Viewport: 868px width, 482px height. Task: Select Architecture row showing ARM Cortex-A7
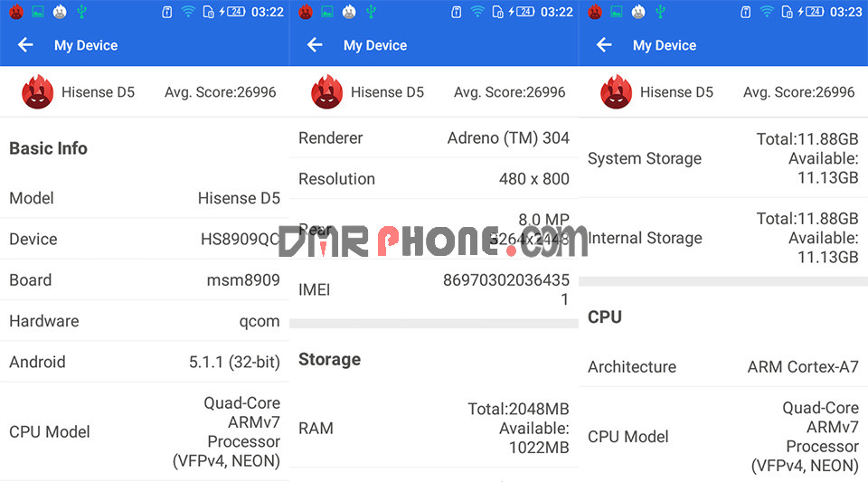click(x=723, y=367)
